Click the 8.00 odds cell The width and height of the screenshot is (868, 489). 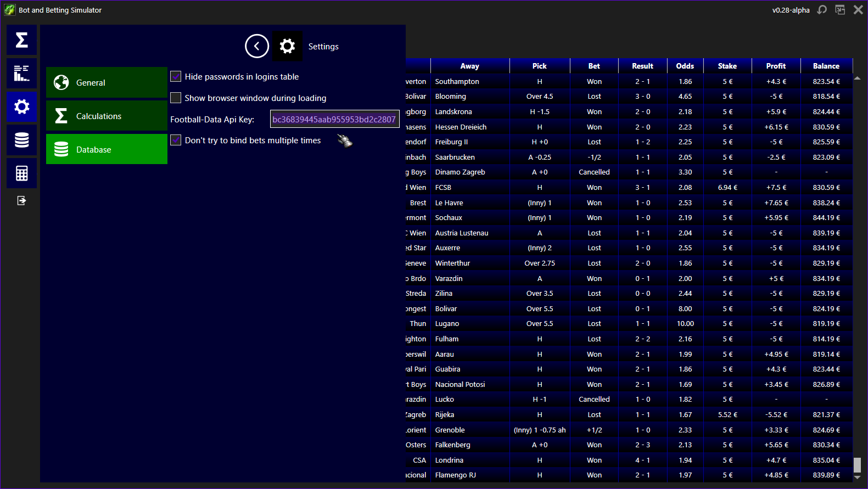[685, 308]
